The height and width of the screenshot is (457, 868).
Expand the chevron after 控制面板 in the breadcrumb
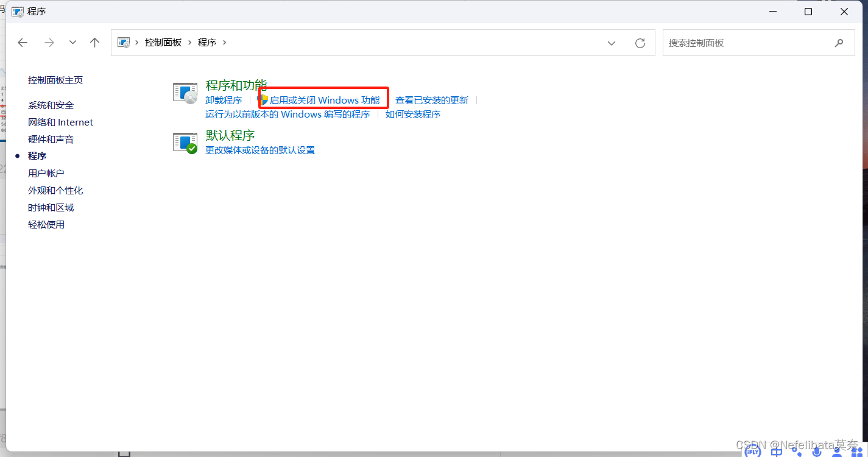190,43
